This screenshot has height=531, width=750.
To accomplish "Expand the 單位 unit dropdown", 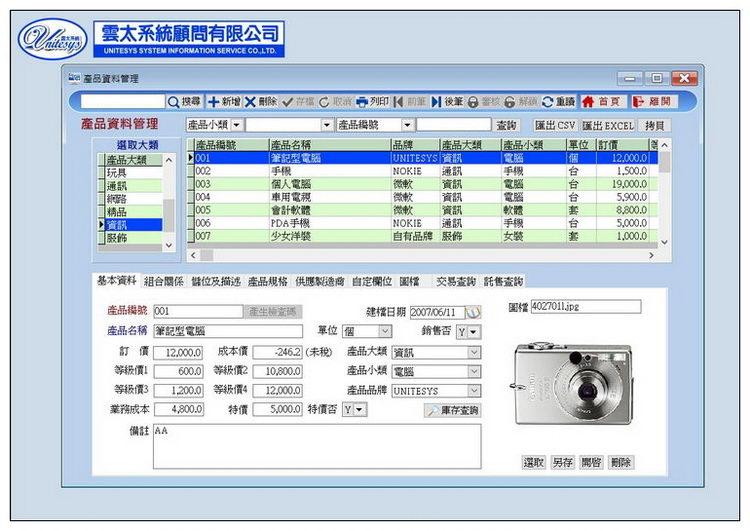I will pos(385,332).
